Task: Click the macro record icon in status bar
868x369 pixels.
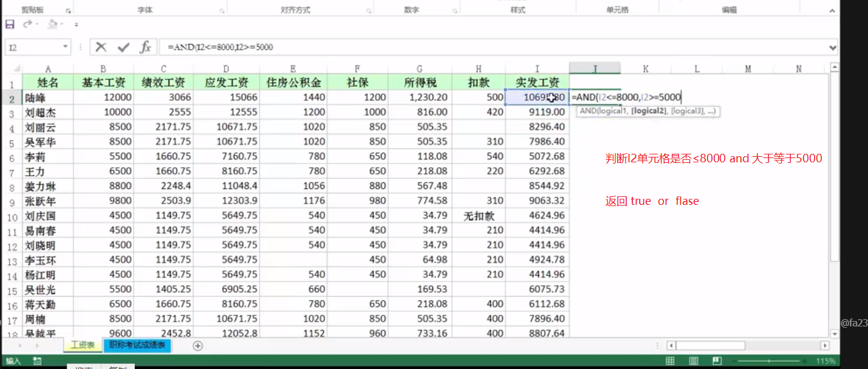Action: (37, 361)
